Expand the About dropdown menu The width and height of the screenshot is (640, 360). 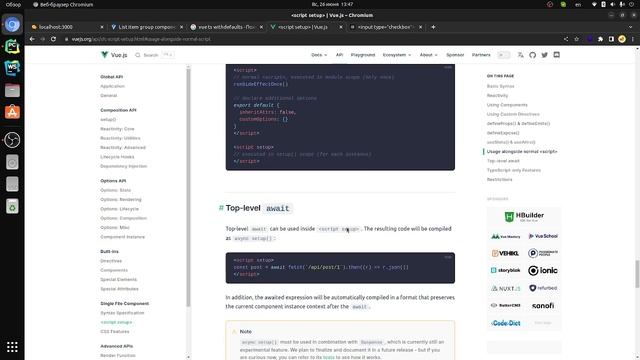pos(429,55)
